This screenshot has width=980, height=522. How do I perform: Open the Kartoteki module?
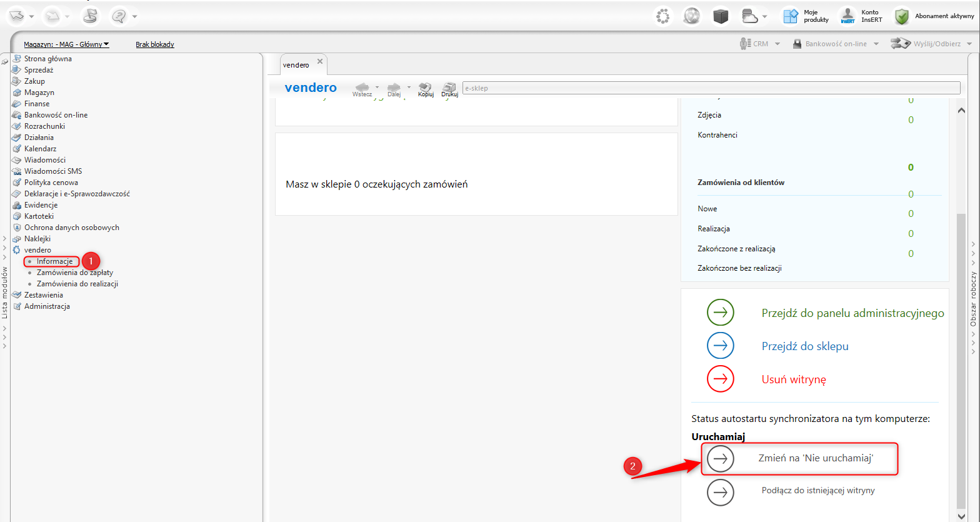click(39, 216)
